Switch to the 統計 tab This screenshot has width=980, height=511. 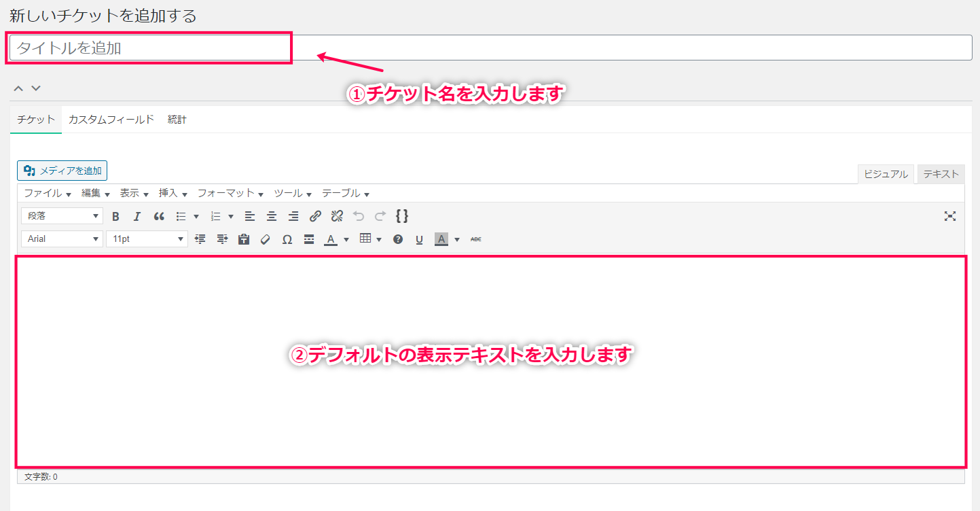click(x=177, y=120)
